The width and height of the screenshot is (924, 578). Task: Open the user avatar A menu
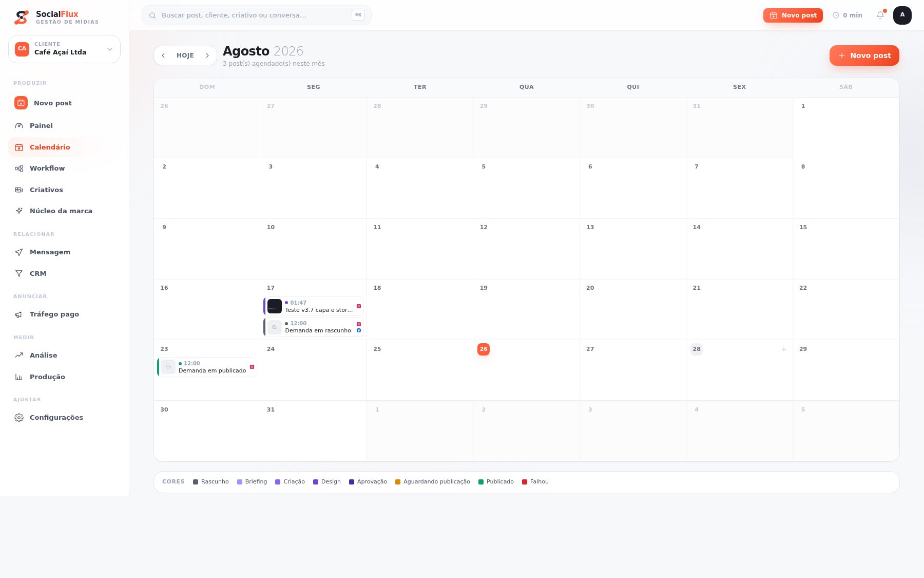902,15
